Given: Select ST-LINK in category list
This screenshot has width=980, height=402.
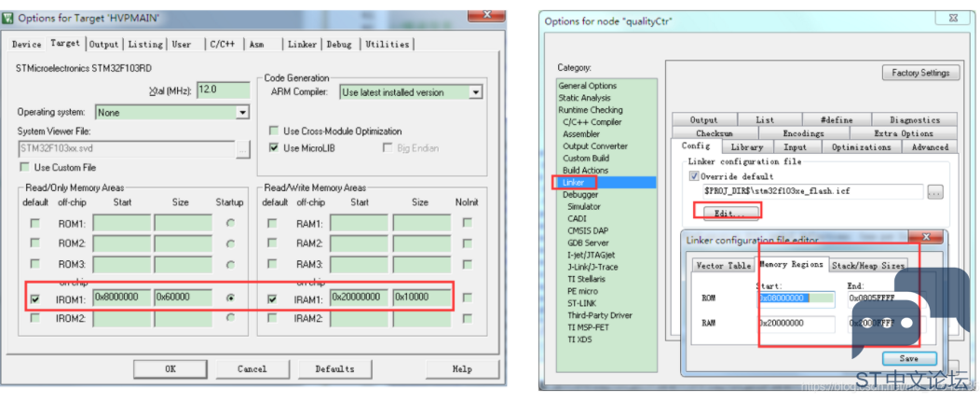Looking at the screenshot, I should (x=582, y=303).
